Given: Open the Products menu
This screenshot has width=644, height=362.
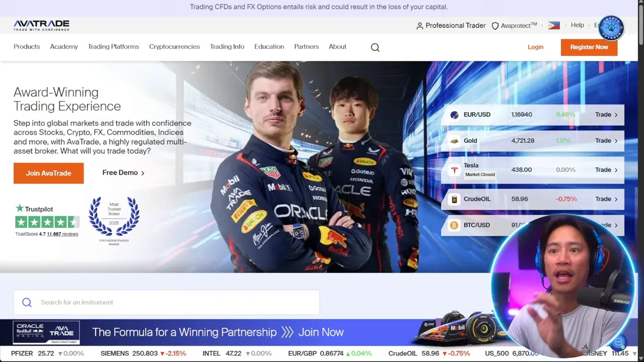Looking at the screenshot, I should click(27, 47).
